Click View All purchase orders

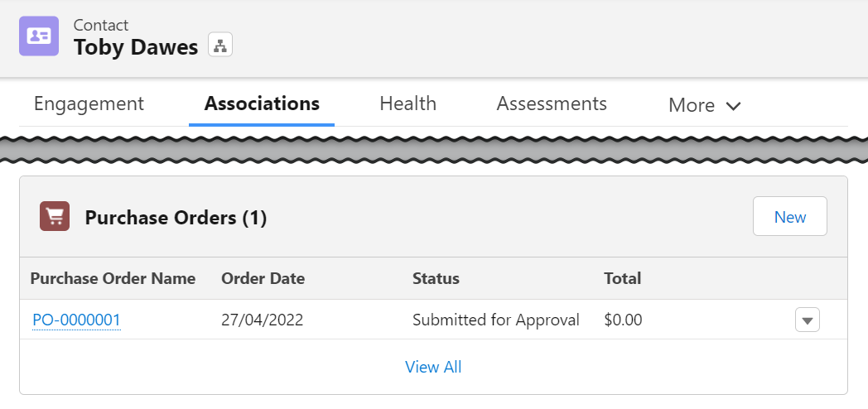pos(433,367)
